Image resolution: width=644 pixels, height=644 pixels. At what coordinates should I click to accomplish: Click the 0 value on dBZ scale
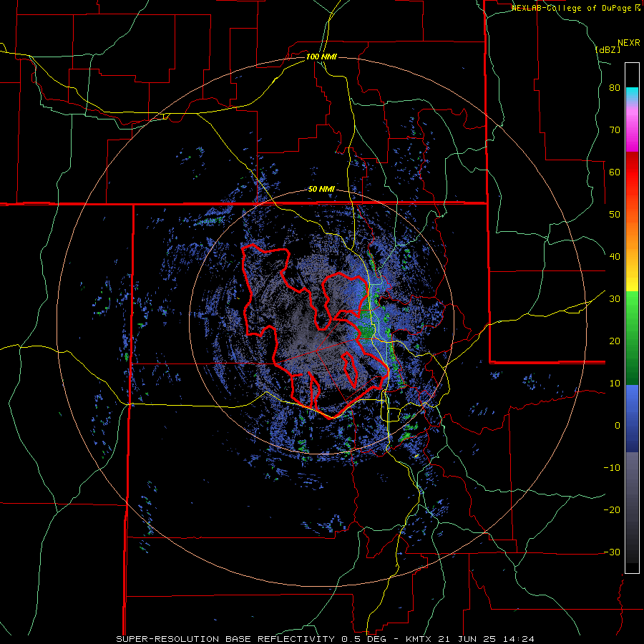tap(618, 426)
